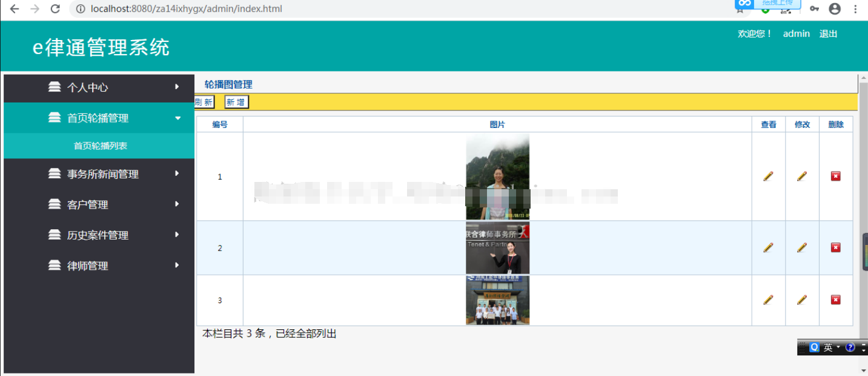
Task: Collapse 首页轮播管理 using its down arrow
Action: pyautogui.click(x=177, y=118)
